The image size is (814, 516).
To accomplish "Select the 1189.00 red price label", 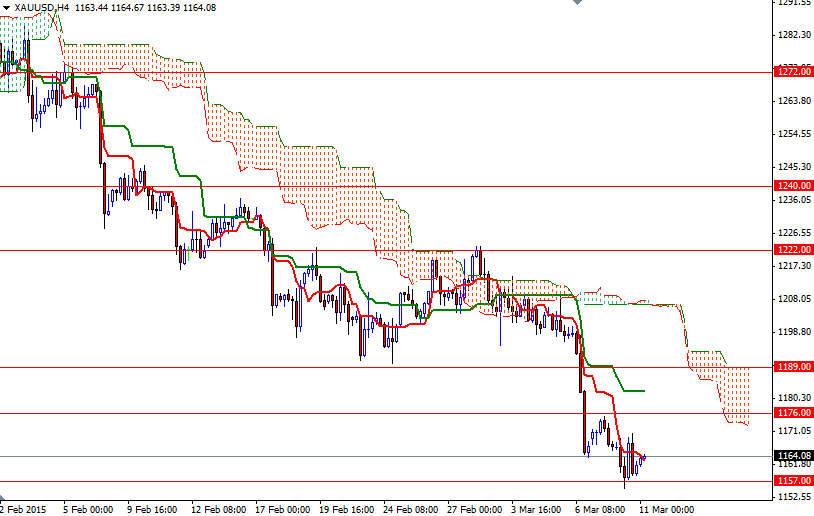I will click(793, 367).
